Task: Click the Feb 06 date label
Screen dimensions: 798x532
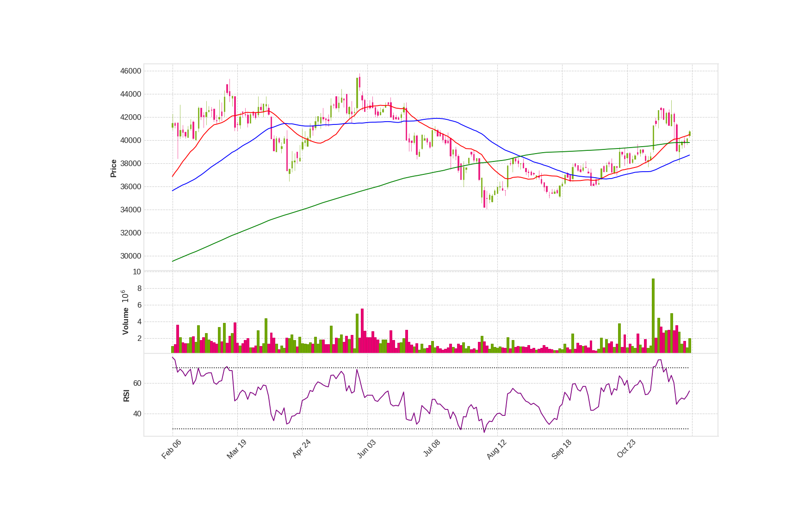Action: (x=172, y=449)
